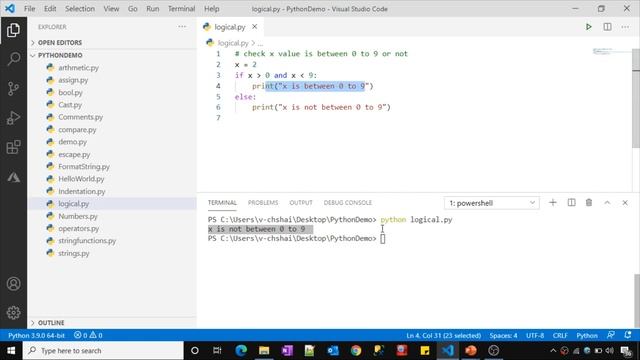Change language mode Python in status bar

click(587, 335)
